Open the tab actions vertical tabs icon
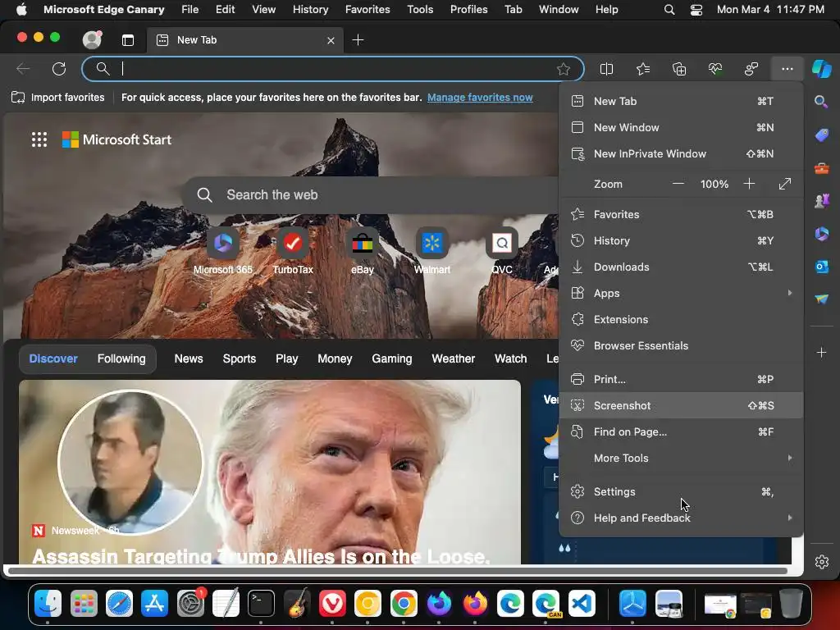This screenshot has width=840, height=630. (x=127, y=40)
